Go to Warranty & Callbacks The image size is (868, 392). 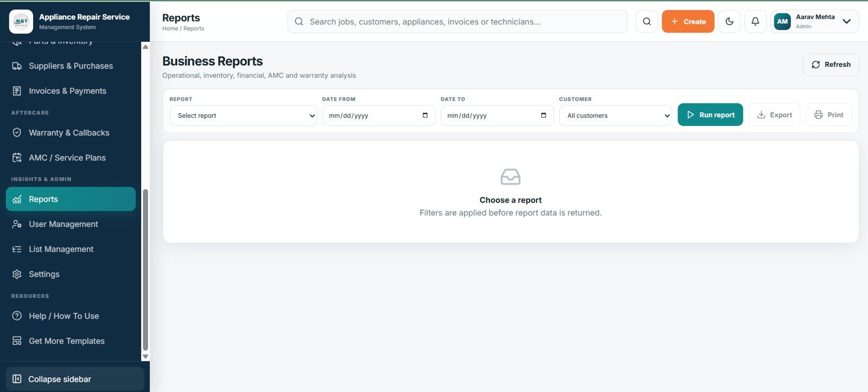pos(71,132)
